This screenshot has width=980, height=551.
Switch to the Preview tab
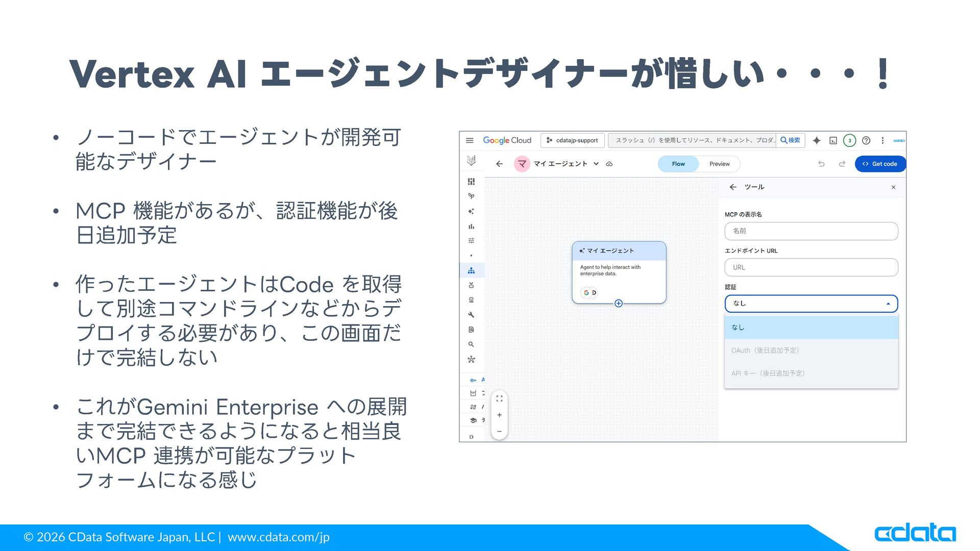coord(719,164)
